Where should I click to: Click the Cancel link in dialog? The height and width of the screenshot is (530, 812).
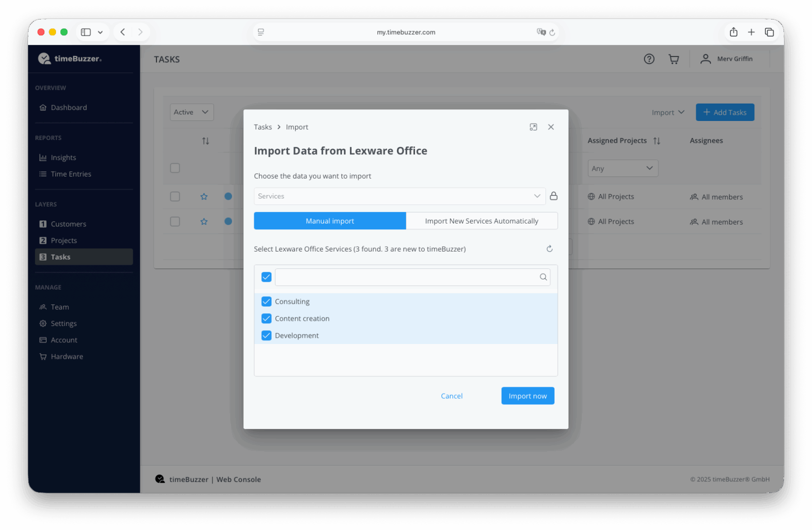451,396
